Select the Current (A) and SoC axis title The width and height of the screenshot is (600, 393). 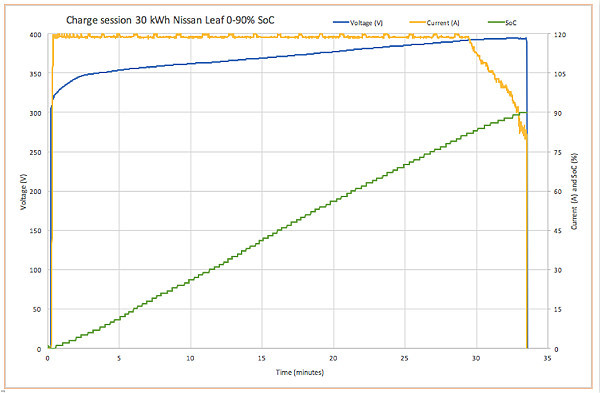click(574, 191)
